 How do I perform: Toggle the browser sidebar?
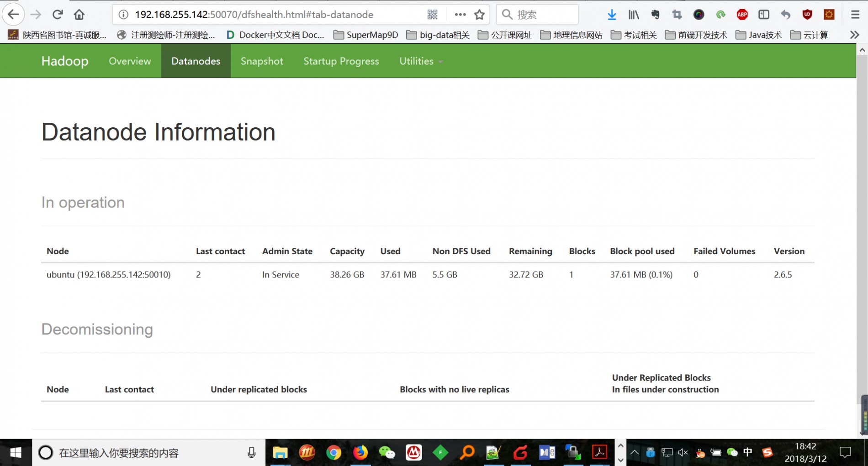pos(764,15)
